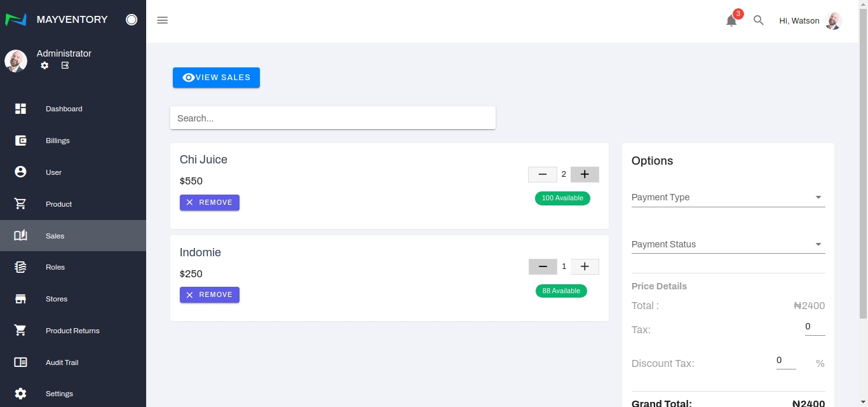Screen dimensions: 868x407
Task: Toggle the sidebar radio button near logo
Action: (132, 20)
